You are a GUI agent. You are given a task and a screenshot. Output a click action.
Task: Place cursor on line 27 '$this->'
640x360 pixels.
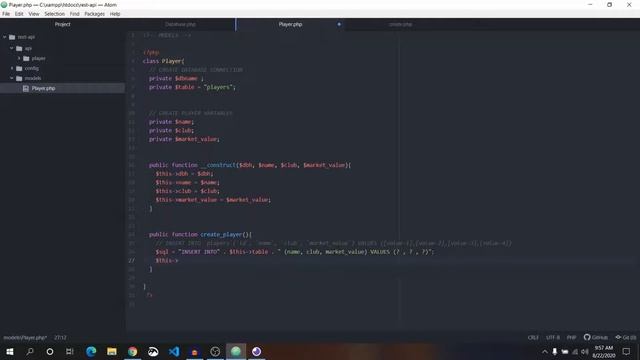pos(167,260)
